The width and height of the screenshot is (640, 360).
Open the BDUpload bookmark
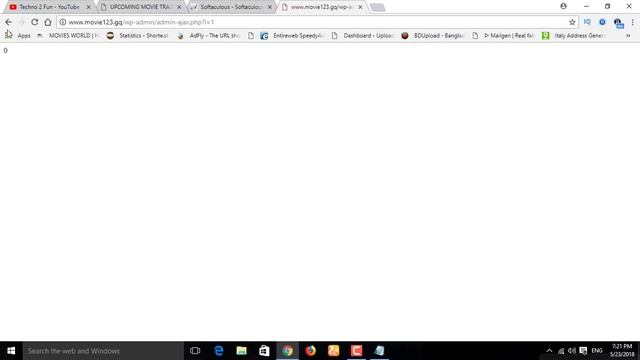433,36
